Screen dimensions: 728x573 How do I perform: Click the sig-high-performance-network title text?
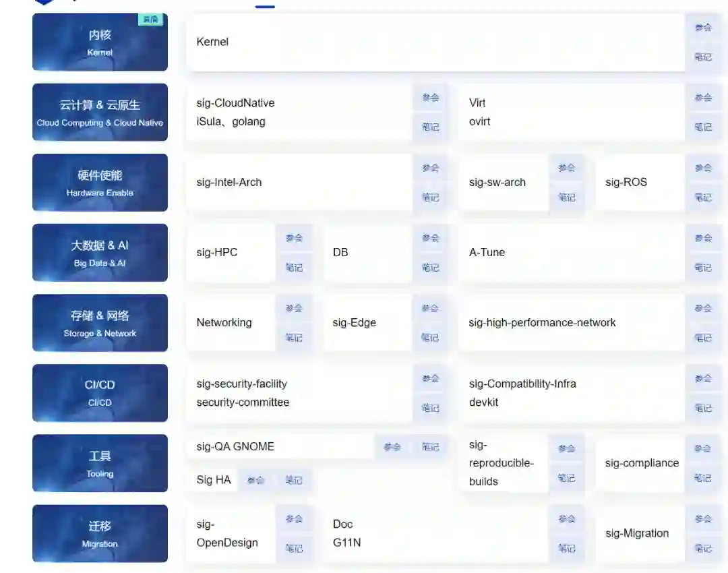pos(542,323)
